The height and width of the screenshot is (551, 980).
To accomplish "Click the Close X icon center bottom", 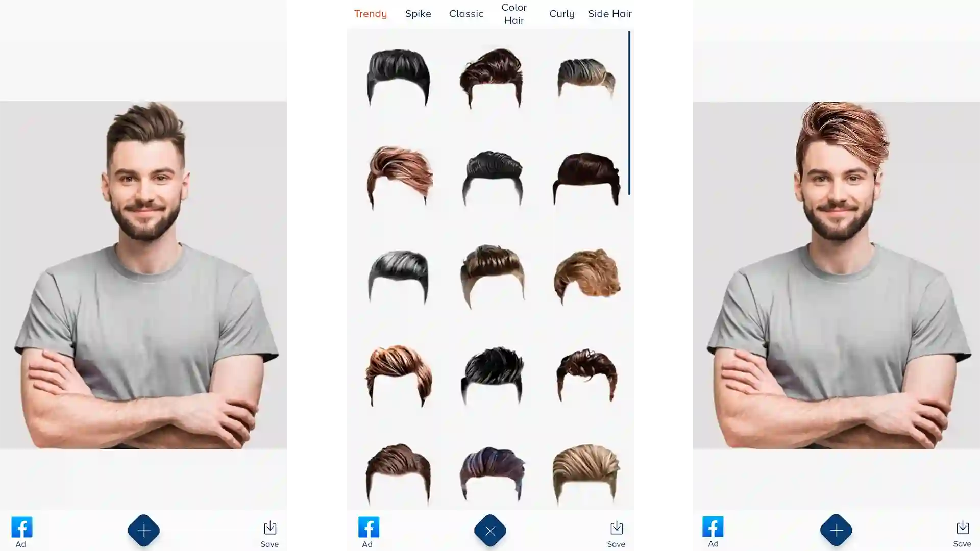I will 489,530.
